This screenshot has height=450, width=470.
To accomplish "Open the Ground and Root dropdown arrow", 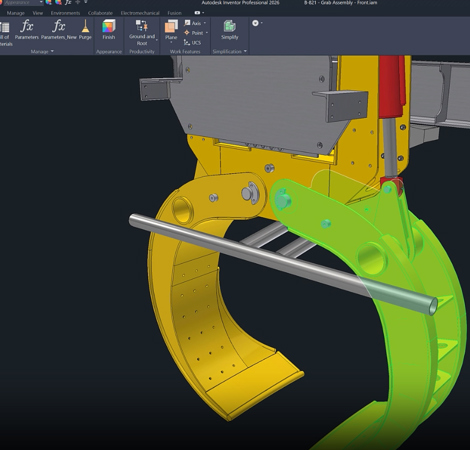I will coord(157,40).
